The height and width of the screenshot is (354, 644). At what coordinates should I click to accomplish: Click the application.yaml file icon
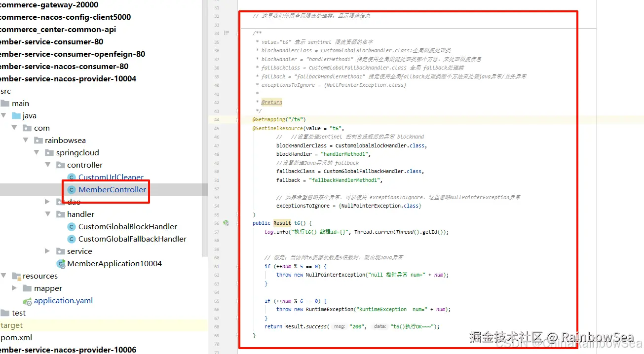click(x=27, y=301)
